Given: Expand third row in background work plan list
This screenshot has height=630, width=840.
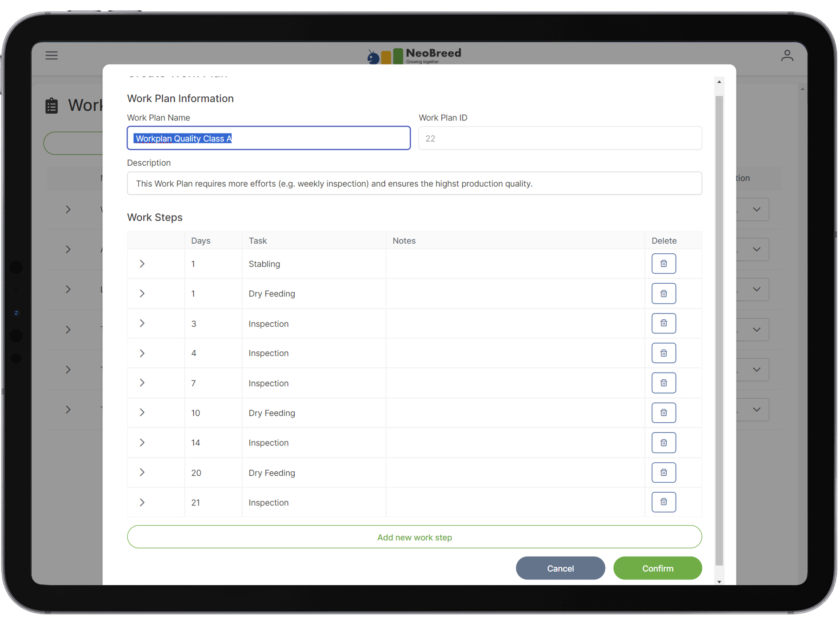Looking at the screenshot, I should click(x=68, y=289).
